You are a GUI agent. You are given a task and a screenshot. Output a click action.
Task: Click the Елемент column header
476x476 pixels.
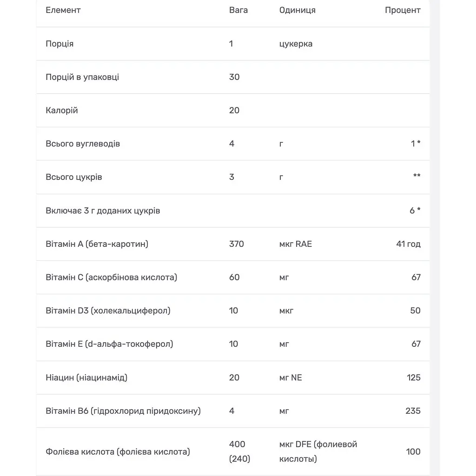click(63, 10)
